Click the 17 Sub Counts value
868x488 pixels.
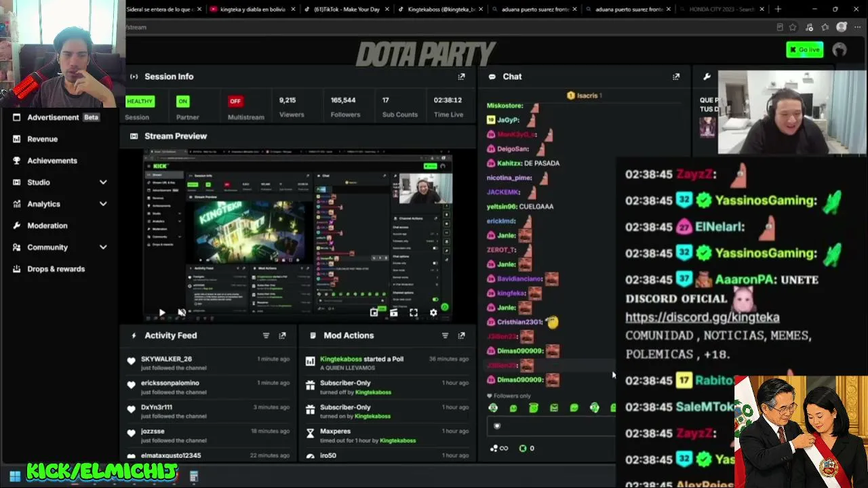[x=385, y=100]
